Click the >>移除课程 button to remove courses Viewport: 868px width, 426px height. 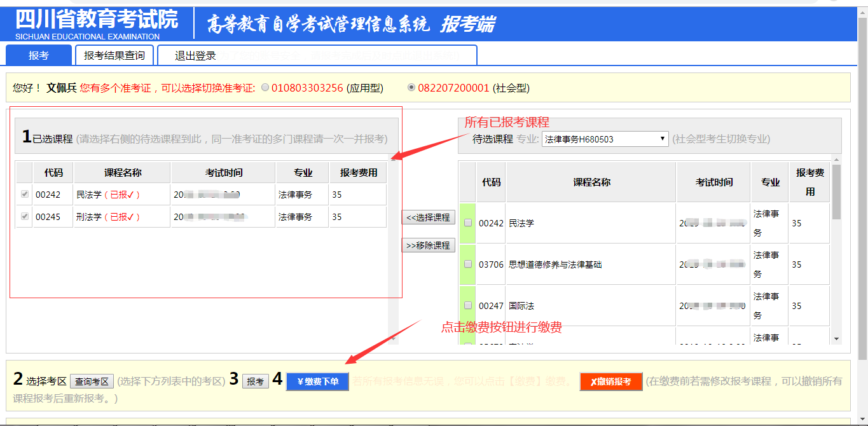coord(429,245)
